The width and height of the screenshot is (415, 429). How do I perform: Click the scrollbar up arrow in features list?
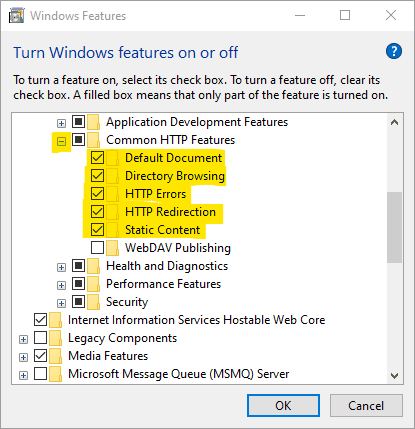click(x=395, y=122)
